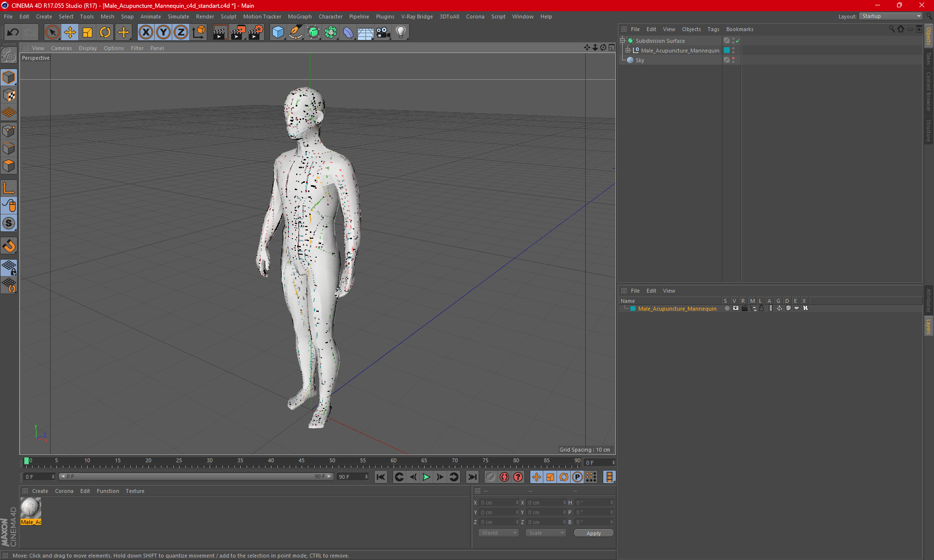This screenshot has height=560, width=934.
Task: Open the MoGraph menu
Action: point(300,17)
